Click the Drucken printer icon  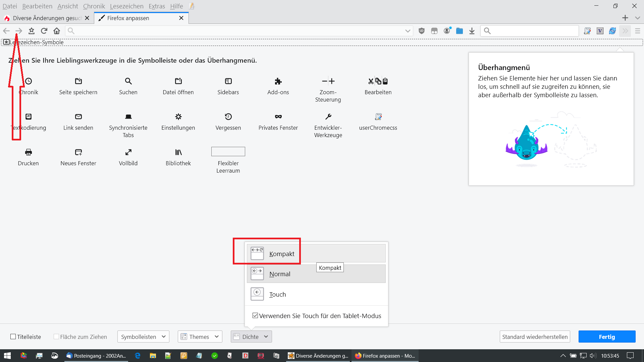pyautogui.click(x=29, y=152)
